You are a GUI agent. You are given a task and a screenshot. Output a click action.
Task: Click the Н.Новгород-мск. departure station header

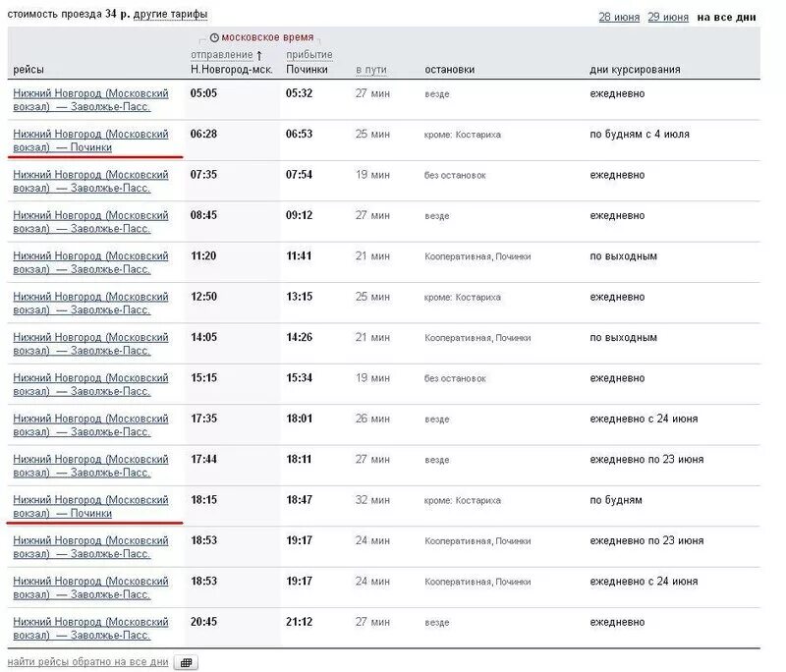pyautogui.click(x=232, y=69)
